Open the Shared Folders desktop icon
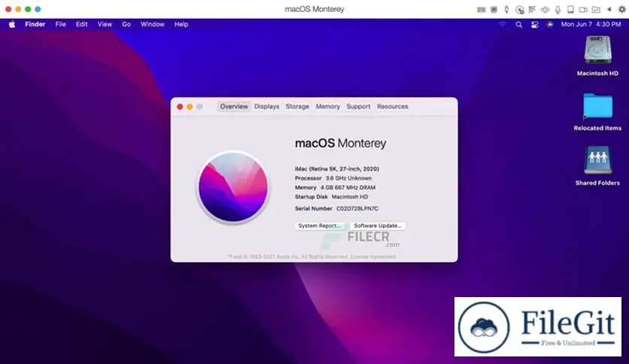Viewport: 629px width, 364px height. click(x=597, y=160)
